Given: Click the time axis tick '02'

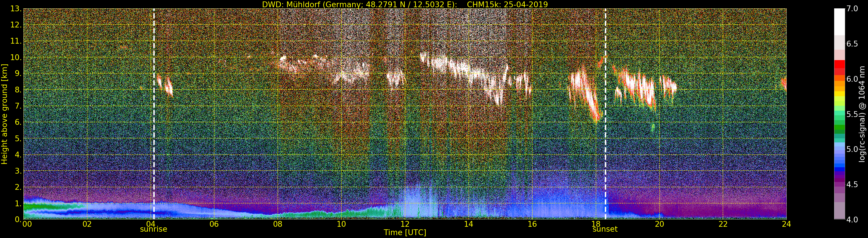Looking at the screenshot, I should [87, 224].
